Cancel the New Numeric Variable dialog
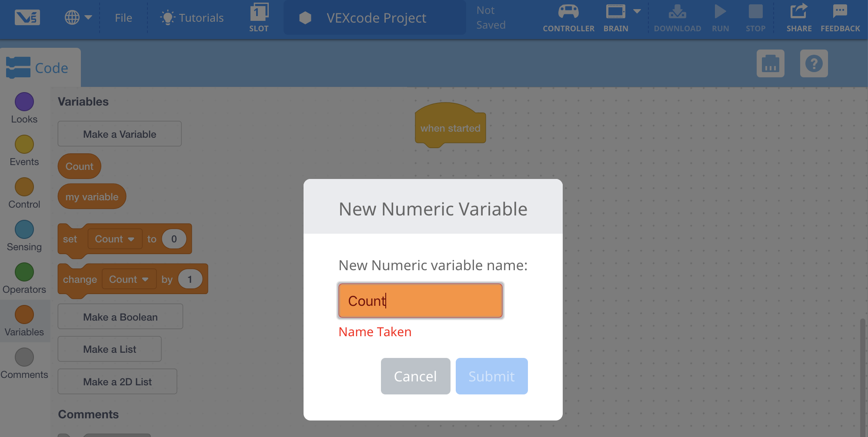The image size is (868, 437). pyautogui.click(x=415, y=376)
